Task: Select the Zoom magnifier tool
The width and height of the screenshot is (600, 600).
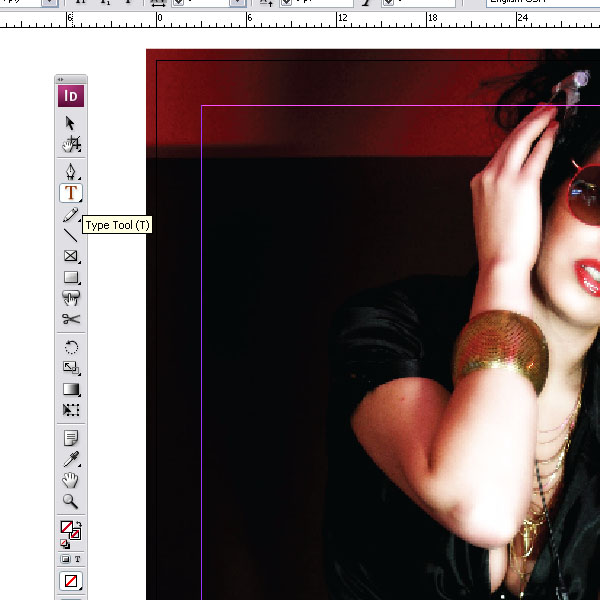Action: 70,501
